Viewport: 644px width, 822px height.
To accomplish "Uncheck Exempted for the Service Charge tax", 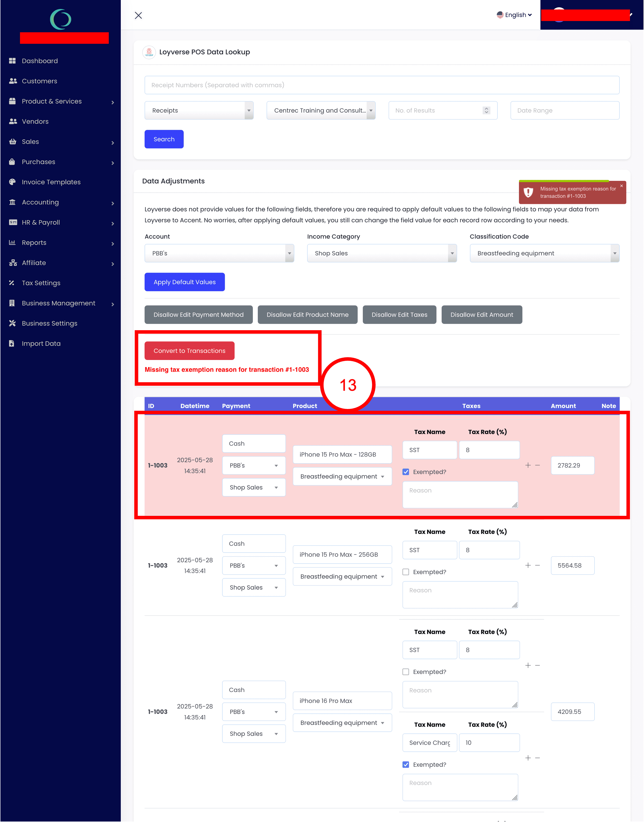I will click(406, 764).
